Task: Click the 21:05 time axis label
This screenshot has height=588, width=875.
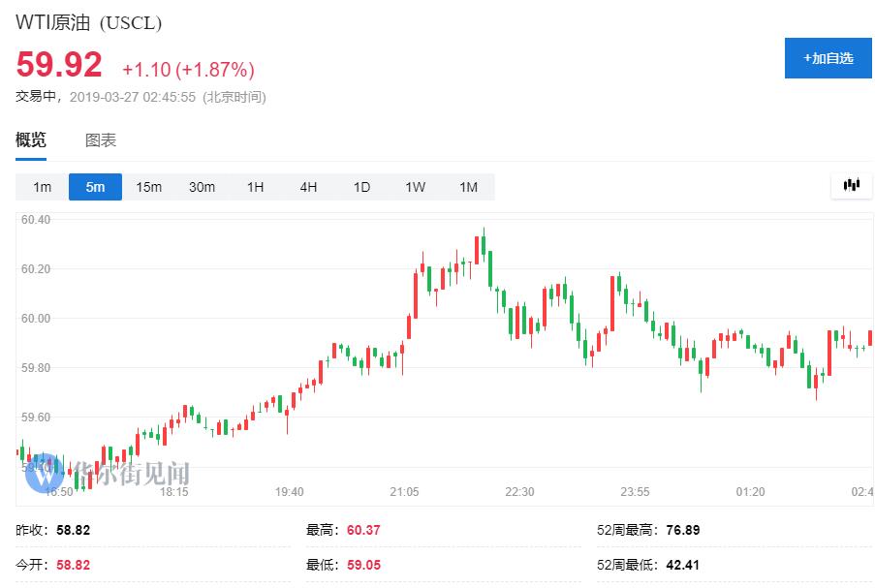Action: click(405, 492)
